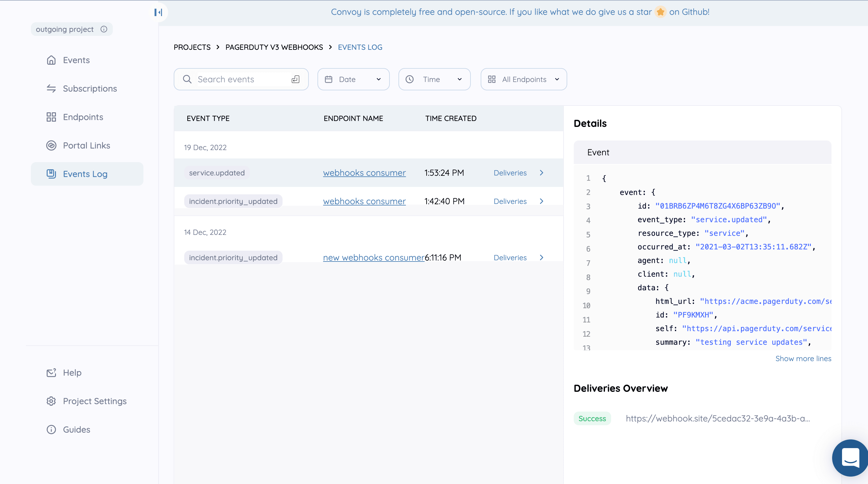Click Deliveries for the 1:42:40 PM event
868x484 pixels.
(x=510, y=201)
